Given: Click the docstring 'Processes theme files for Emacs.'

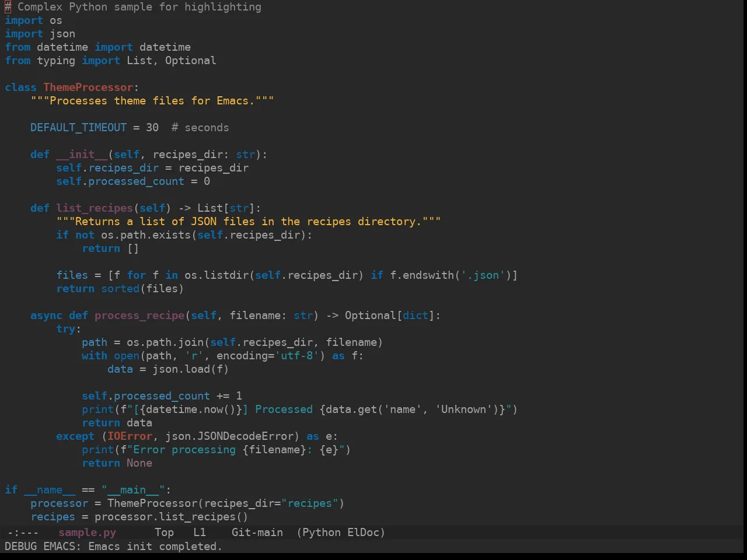Looking at the screenshot, I should pos(152,100).
